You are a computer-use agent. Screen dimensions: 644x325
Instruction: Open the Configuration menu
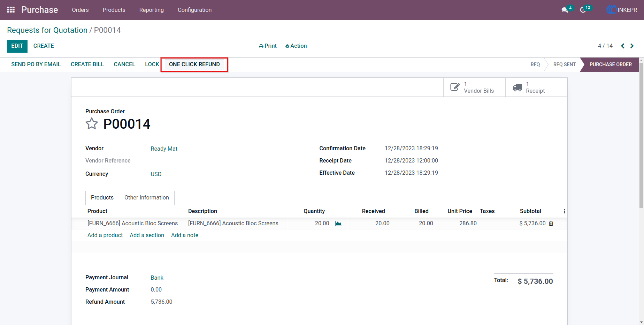(x=194, y=10)
